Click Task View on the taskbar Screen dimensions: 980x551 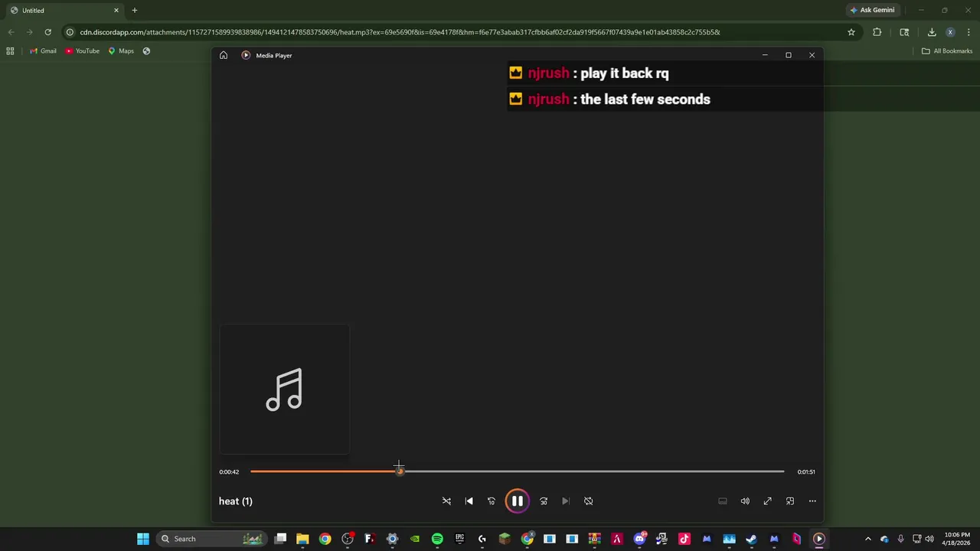click(280, 539)
